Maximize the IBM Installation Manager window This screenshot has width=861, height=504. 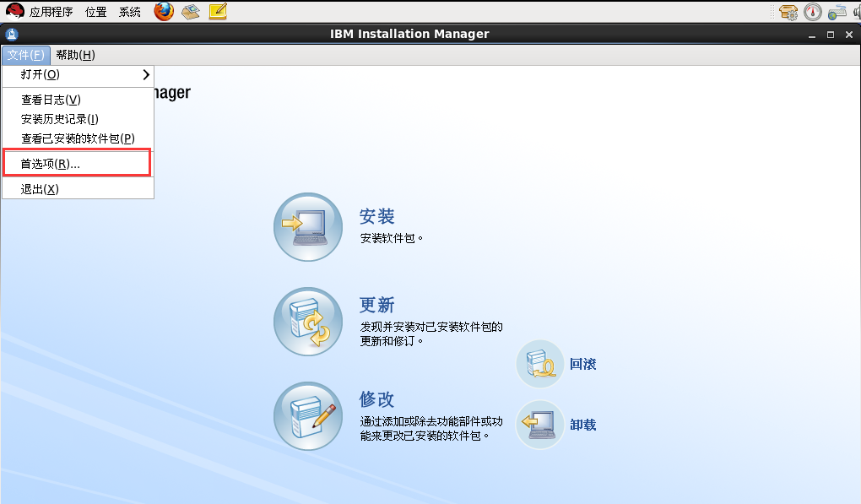[831, 35]
